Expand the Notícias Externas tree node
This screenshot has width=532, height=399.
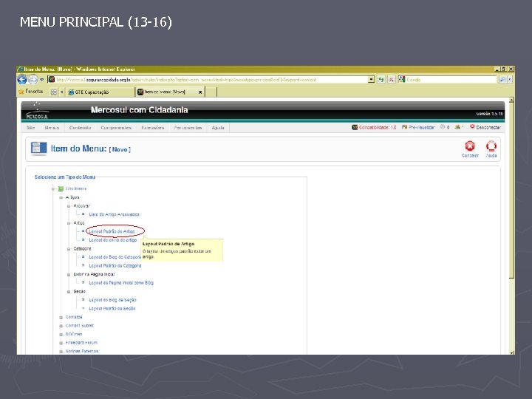click(61, 352)
